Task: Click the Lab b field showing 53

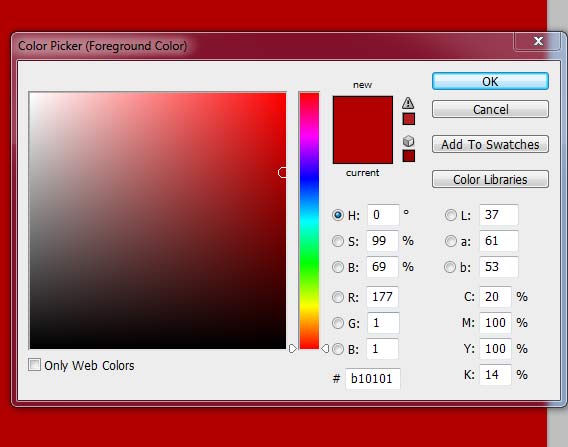Action: [x=499, y=267]
